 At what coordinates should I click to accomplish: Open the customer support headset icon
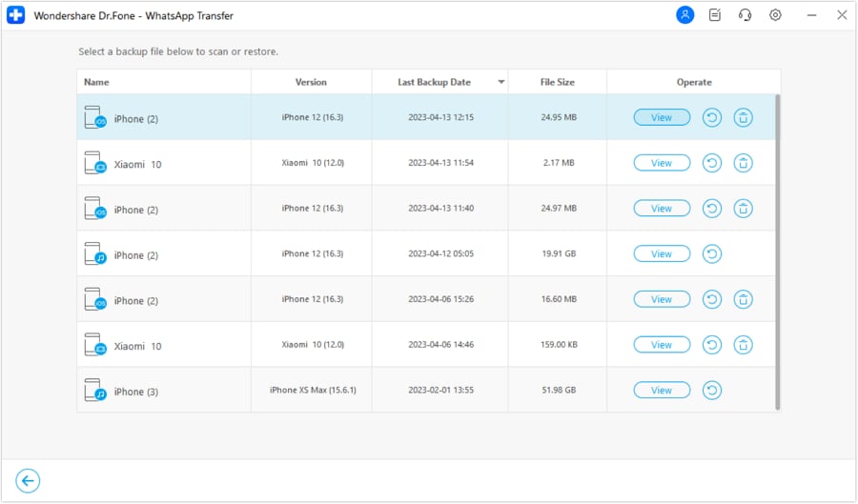[745, 14]
